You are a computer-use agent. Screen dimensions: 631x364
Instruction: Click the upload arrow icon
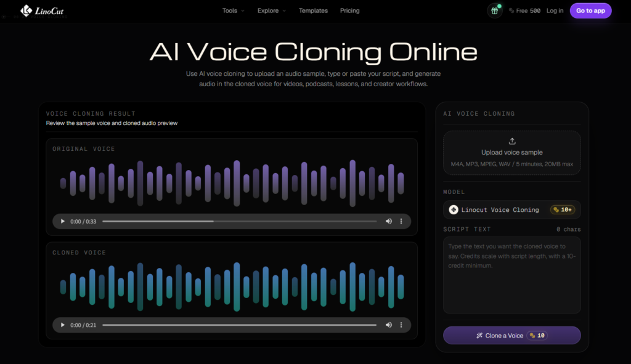(512, 141)
